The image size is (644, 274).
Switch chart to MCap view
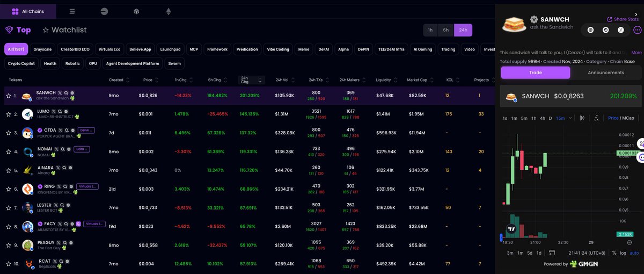[628, 118]
